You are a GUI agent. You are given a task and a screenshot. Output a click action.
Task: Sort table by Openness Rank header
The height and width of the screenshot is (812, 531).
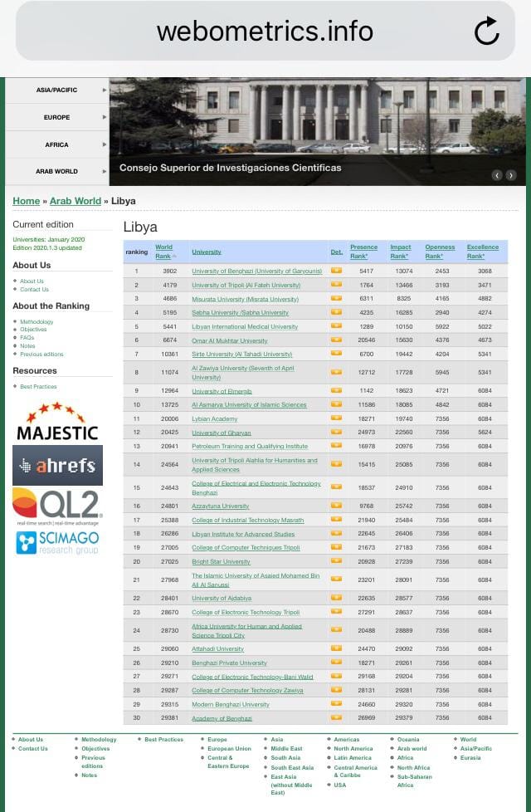[x=440, y=252]
